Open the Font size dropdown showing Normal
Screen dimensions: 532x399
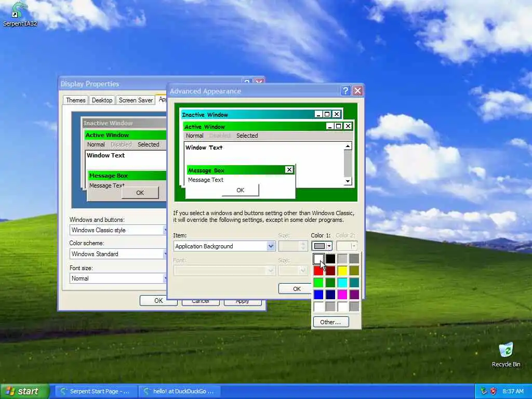[118, 278]
